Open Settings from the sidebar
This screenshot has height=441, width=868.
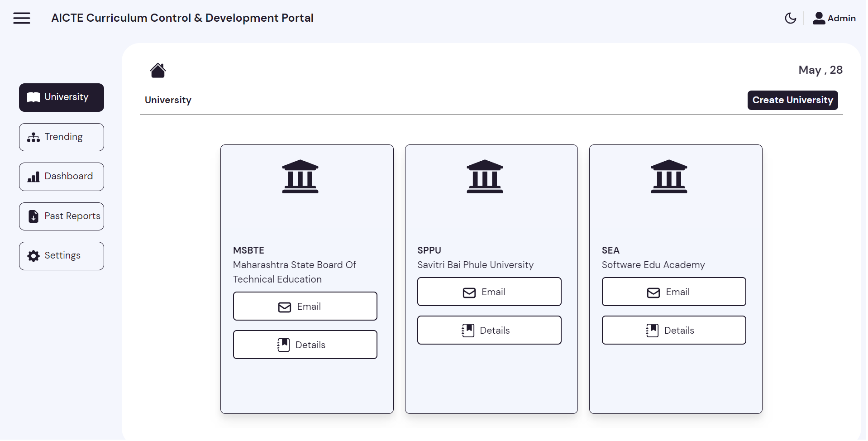tap(62, 256)
